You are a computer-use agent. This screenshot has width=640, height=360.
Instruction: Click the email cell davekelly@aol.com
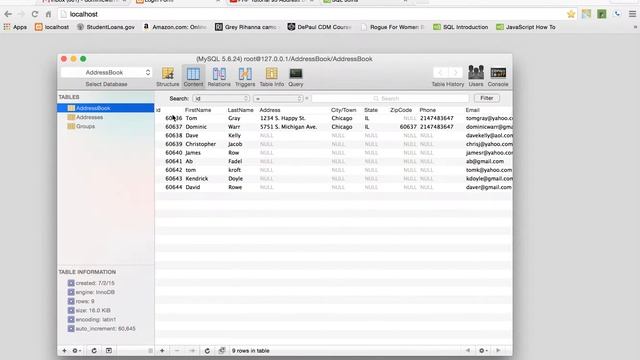point(489,136)
